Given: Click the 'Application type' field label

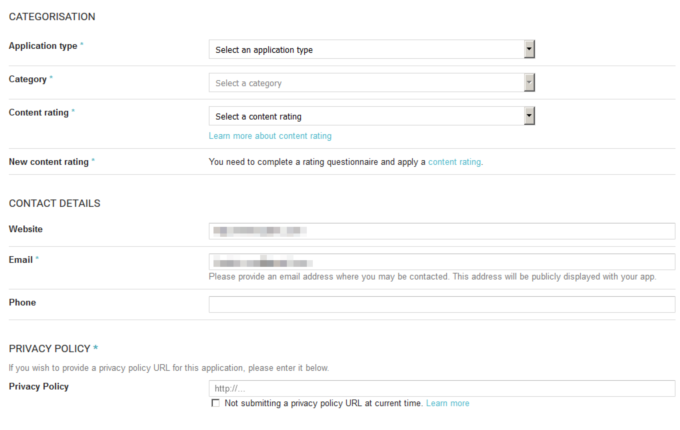Looking at the screenshot, I should pyautogui.click(x=43, y=46).
